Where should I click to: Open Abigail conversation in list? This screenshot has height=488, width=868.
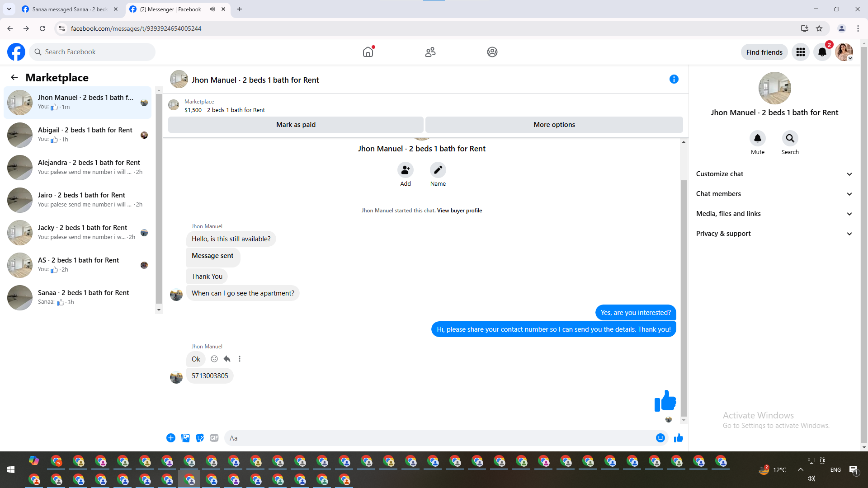[x=78, y=135]
